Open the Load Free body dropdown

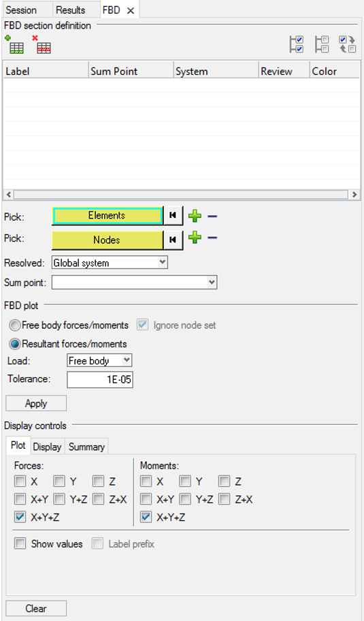pyautogui.click(x=99, y=360)
